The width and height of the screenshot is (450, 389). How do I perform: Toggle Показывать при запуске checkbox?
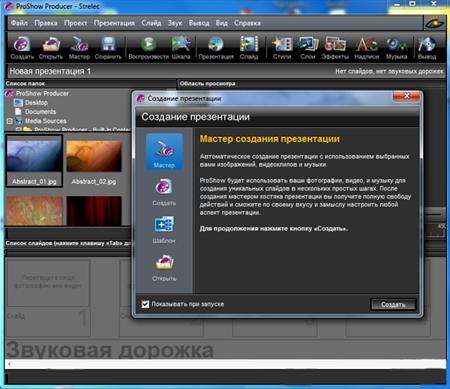point(145,304)
